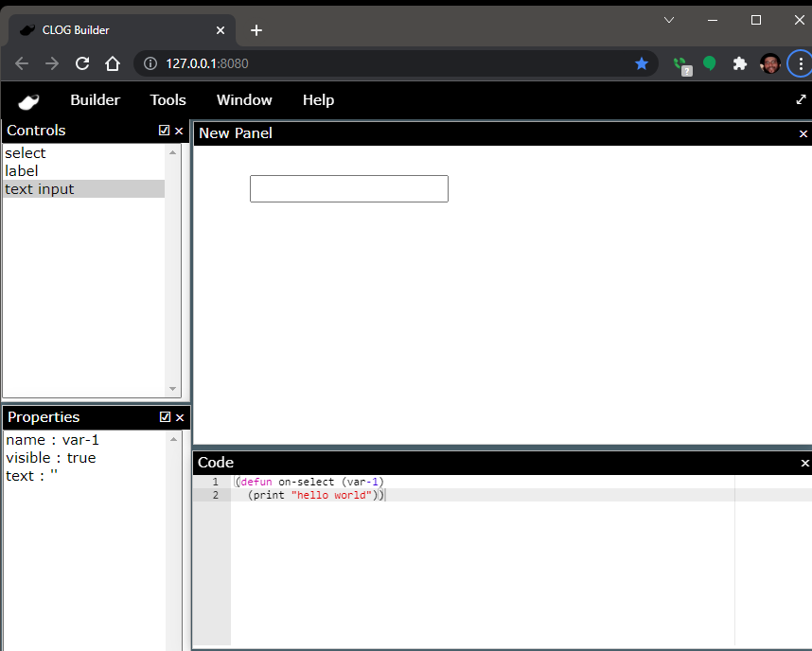Image resolution: width=812 pixels, height=651 pixels.
Task: Open Chrome's three-dot options menu
Action: (801, 63)
